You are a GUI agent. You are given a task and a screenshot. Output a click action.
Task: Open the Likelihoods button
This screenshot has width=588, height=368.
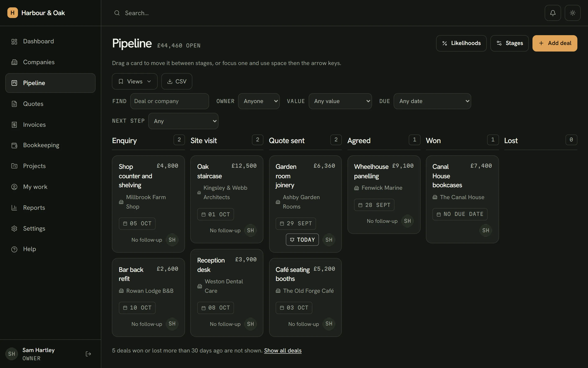point(461,43)
